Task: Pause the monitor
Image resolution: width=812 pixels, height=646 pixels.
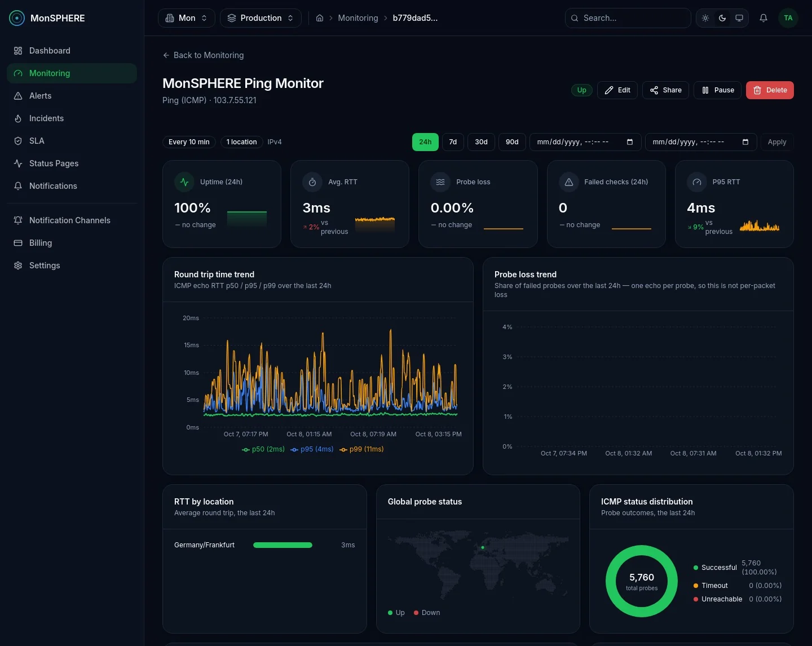Action: [x=717, y=90]
